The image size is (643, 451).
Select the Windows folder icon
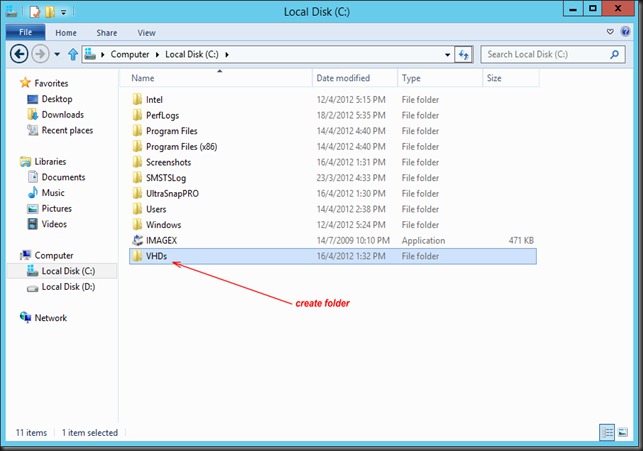137,225
